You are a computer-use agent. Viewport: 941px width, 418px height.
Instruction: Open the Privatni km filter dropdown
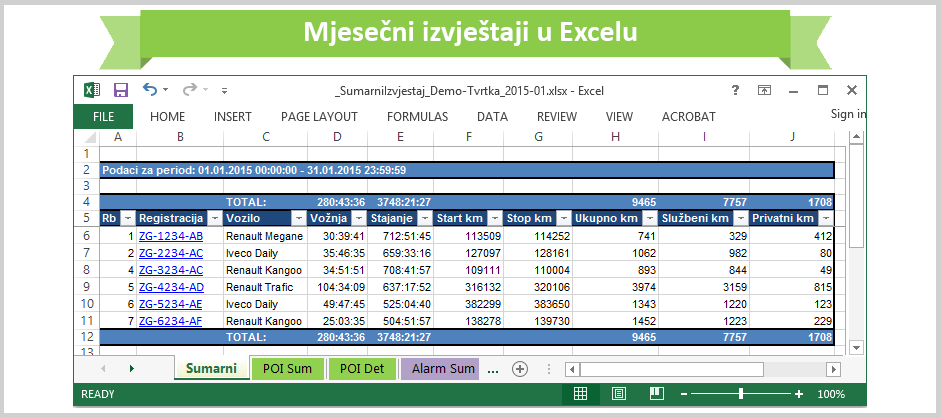827,218
